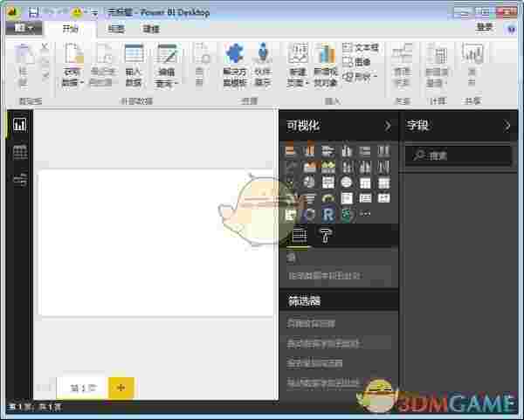Open the Data view table icon
The height and width of the screenshot is (420, 524).
click(19, 152)
